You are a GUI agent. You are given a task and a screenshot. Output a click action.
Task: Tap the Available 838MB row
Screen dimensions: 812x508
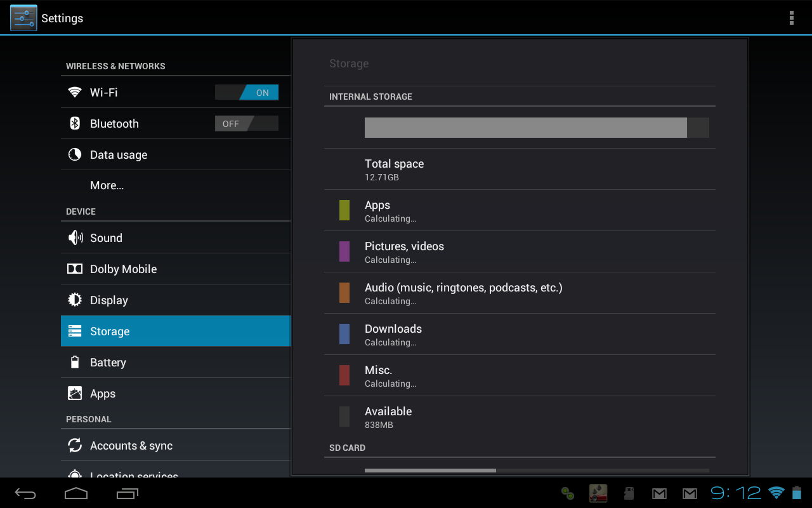(520, 417)
